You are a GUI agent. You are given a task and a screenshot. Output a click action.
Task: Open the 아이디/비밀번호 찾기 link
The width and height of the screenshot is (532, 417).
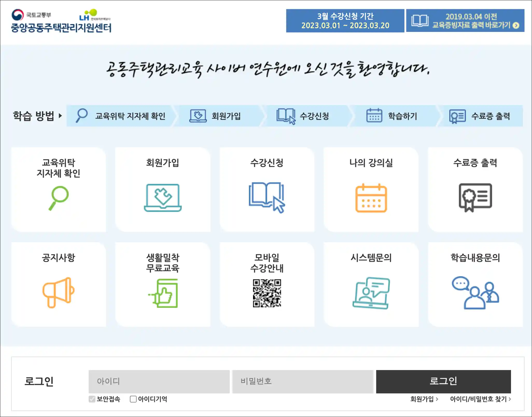point(480,399)
